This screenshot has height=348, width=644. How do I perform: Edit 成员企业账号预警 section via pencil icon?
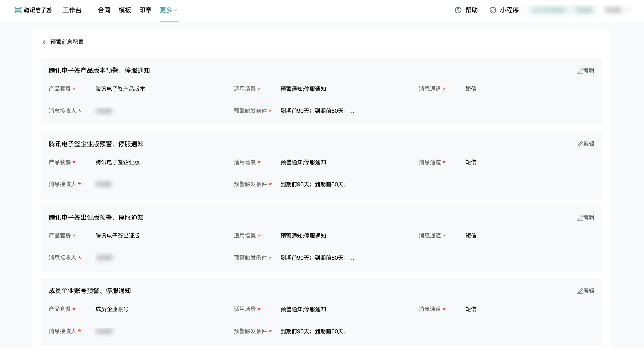580,291
